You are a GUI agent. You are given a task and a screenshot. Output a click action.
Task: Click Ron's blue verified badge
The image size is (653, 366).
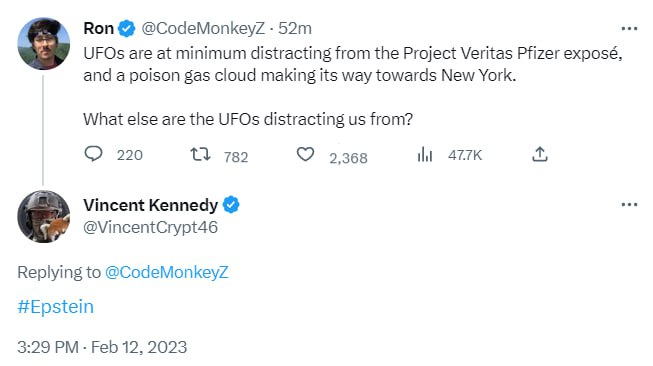(x=126, y=29)
